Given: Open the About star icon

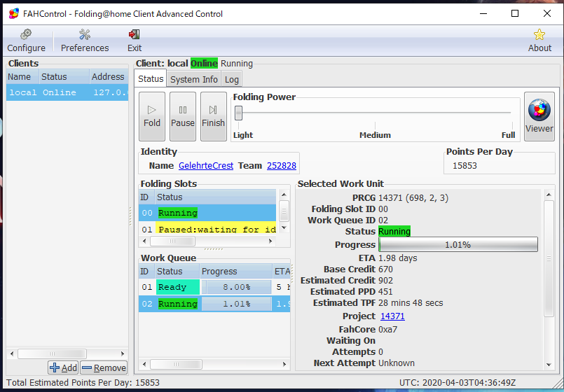Looking at the screenshot, I should 539,41.
